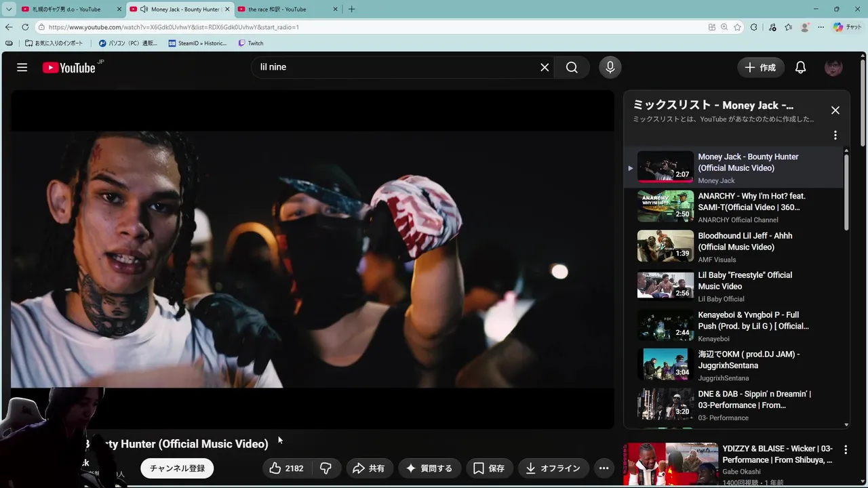Open browser apps icon in address bar
The width and height of the screenshot is (868, 488).
(x=711, y=27)
